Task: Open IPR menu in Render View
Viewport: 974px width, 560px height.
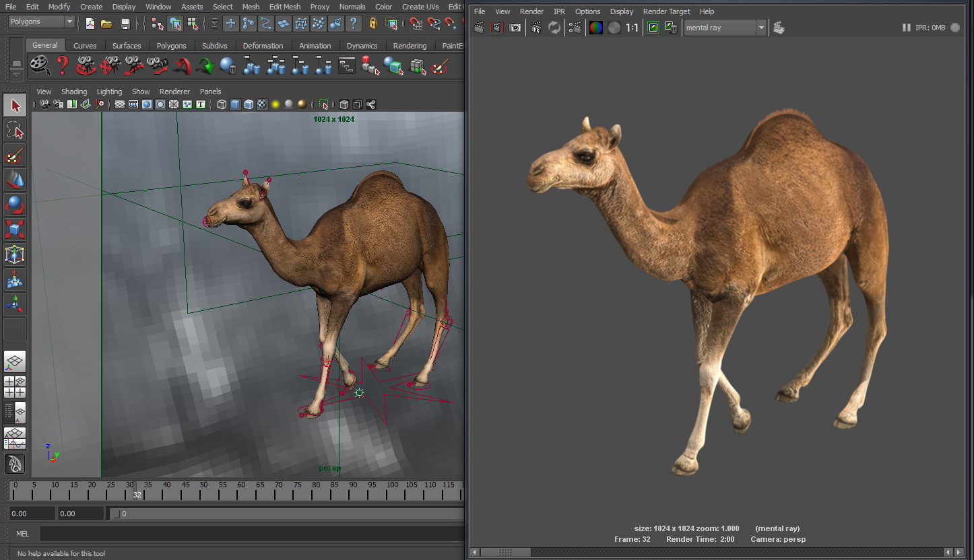Action: coord(559,11)
